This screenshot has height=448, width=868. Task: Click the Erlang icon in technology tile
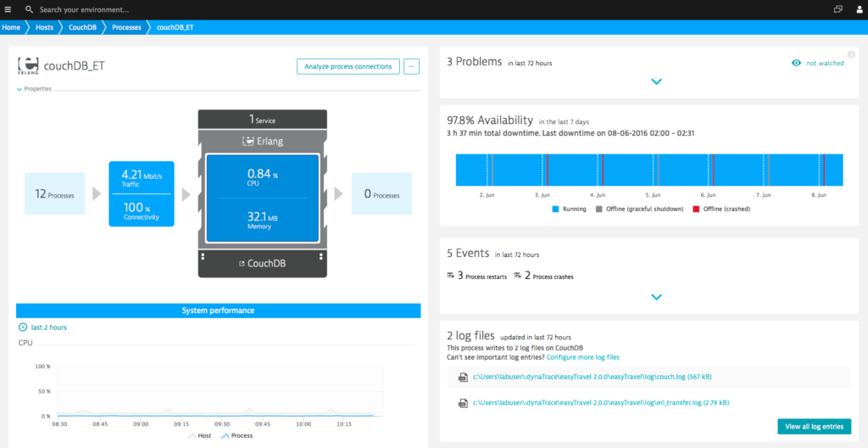click(x=248, y=142)
